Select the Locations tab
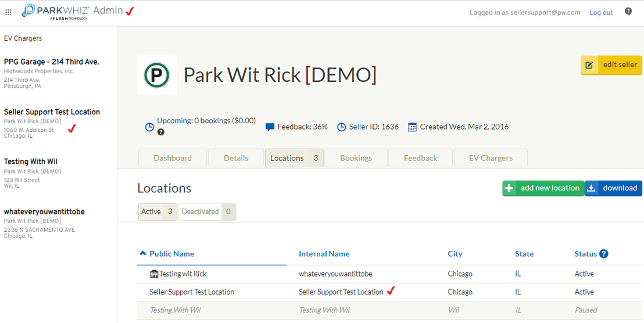The height and width of the screenshot is (323, 644). point(295,158)
